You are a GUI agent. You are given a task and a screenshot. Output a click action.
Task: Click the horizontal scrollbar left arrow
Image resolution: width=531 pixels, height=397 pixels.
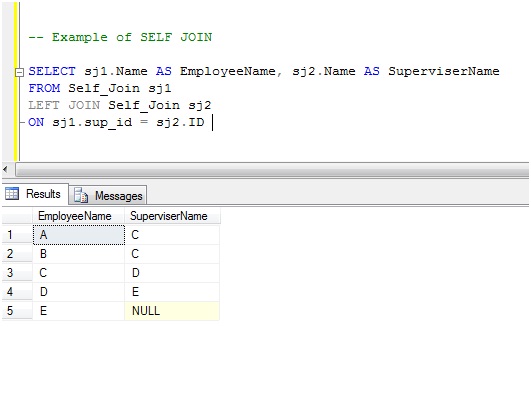click(x=5, y=169)
